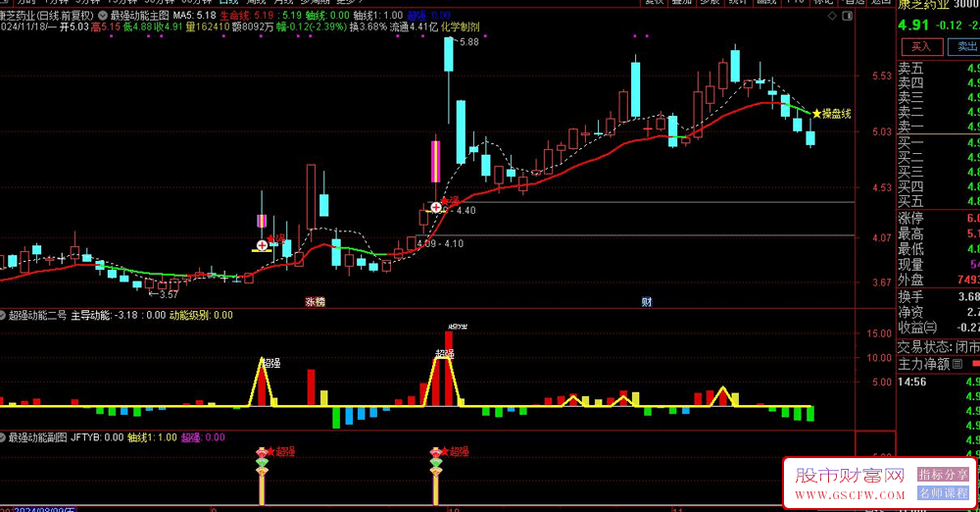Screen dimensions: 980x512
Task: Open the 涨榜 event tag
Action: click(315, 302)
